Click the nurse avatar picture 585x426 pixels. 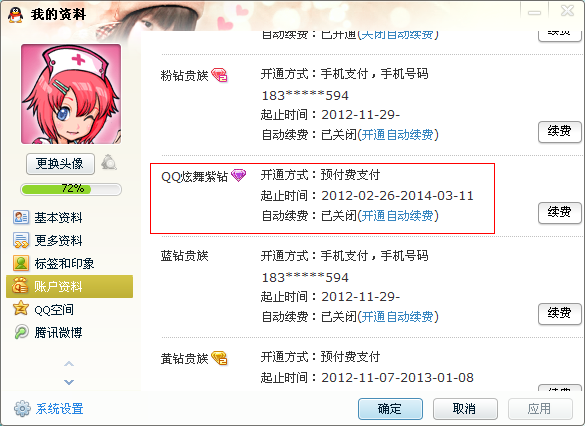(71, 94)
